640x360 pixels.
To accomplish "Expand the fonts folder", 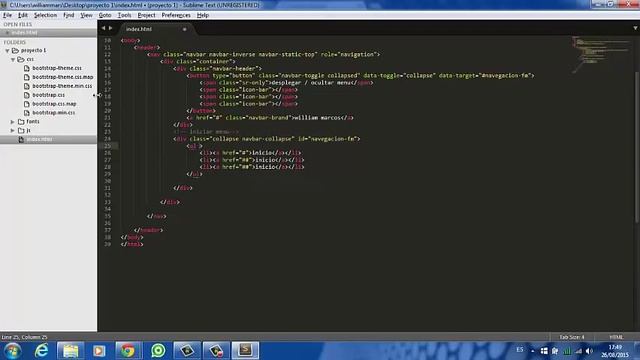I will pyautogui.click(x=13, y=122).
